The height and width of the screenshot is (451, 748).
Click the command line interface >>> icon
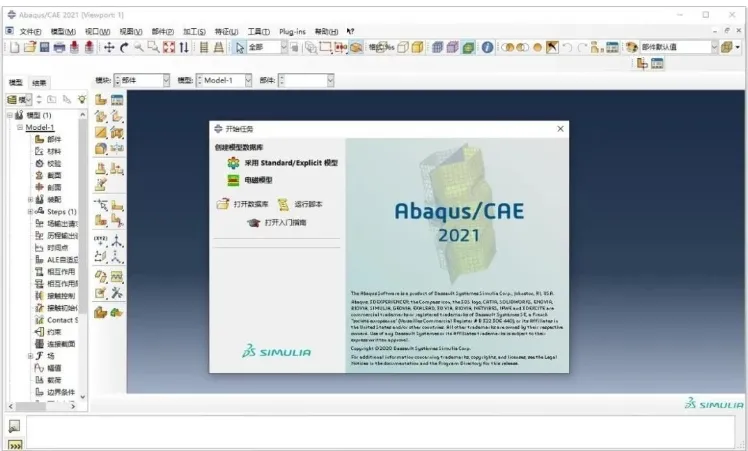click(15, 445)
